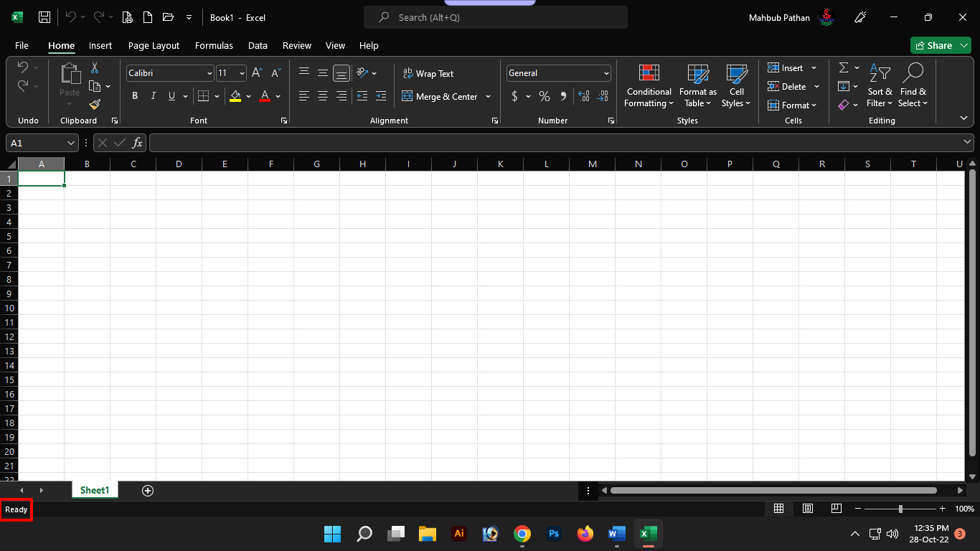Toggle Bold formatting
This screenshot has width=980, height=551.
[x=134, y=96]
